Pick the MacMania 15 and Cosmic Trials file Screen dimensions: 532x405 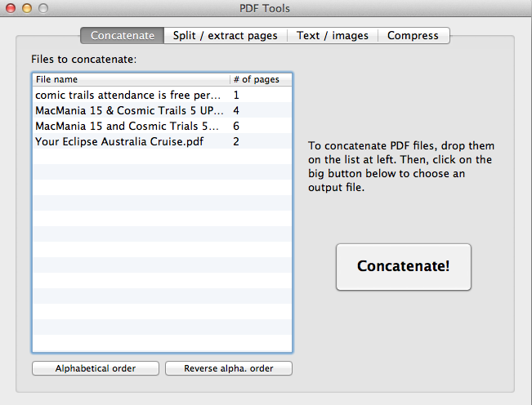click(x=128, y=126)
